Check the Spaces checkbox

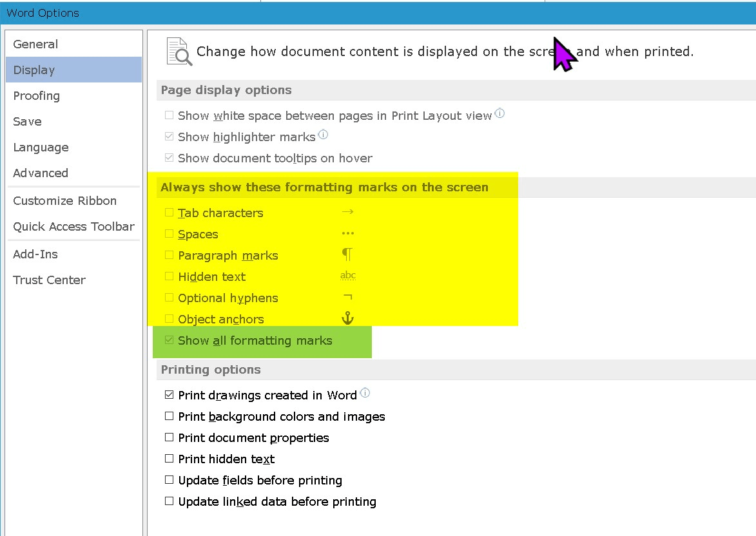[169, 234]
